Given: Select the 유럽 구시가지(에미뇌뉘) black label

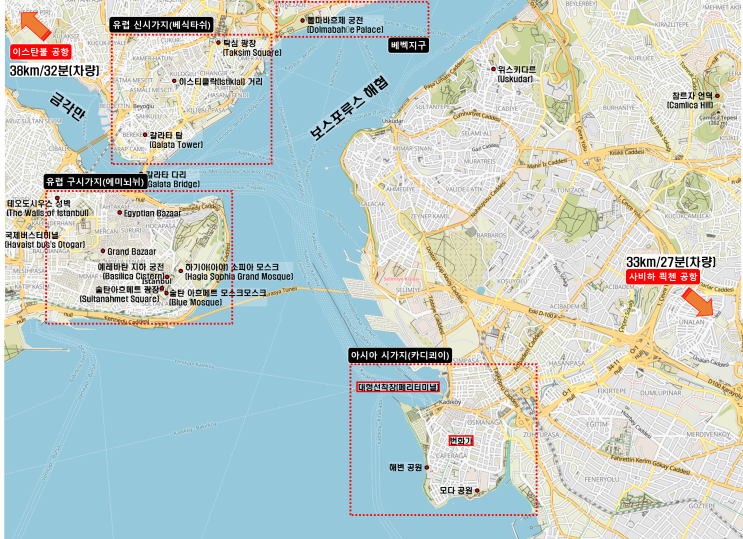Looking at the screenshot, I should (95, 181).
